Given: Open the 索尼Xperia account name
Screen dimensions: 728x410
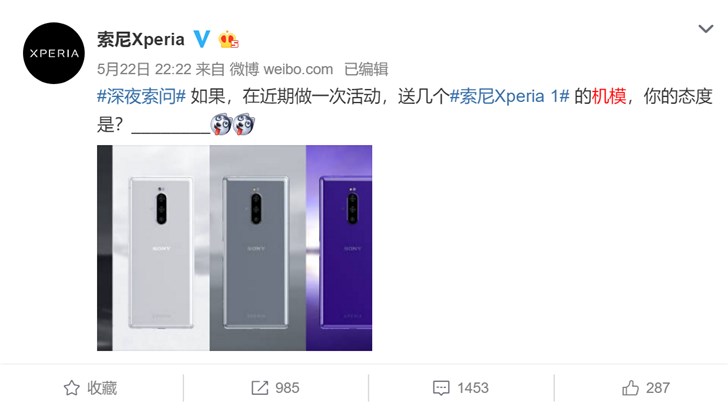Looking at the screenshot, I should (x=141, y=39).
